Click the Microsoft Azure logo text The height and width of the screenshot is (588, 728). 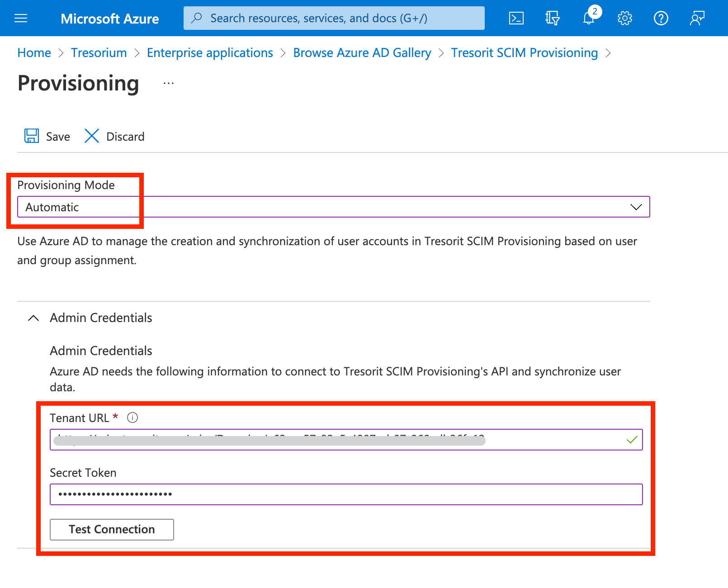pos(109,19)
